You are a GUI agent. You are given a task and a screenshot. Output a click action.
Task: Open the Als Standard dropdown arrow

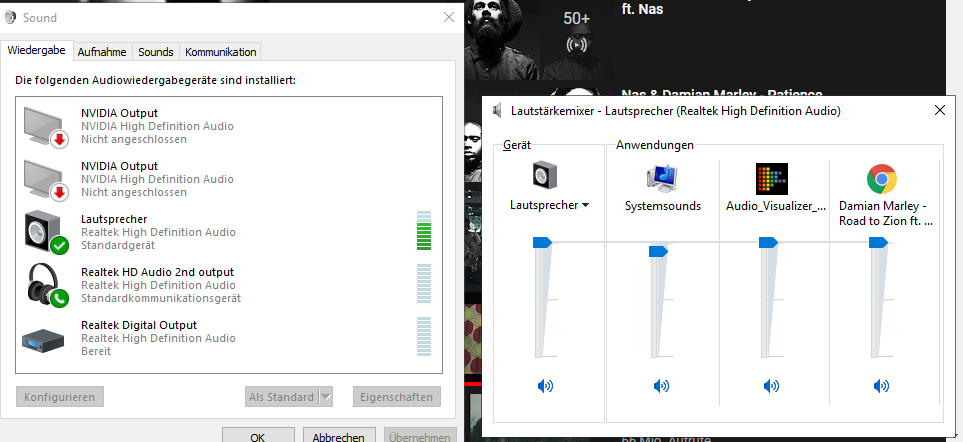point(326,397)
